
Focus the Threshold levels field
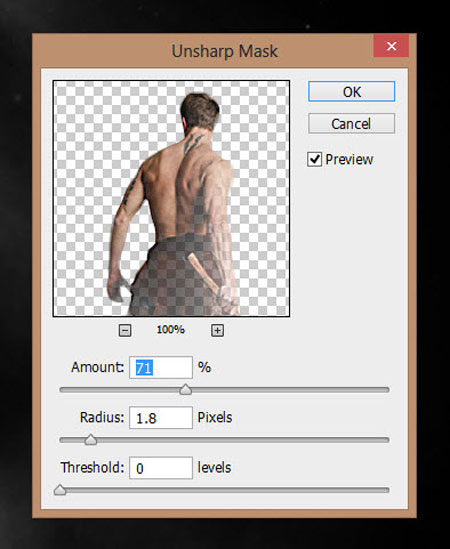[x=161, y=468]
